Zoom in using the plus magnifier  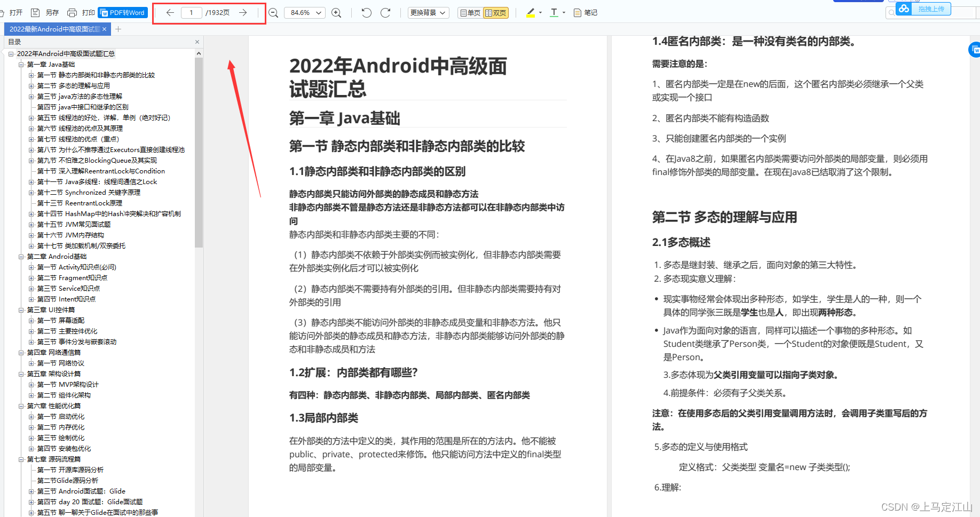click(336, 13)
